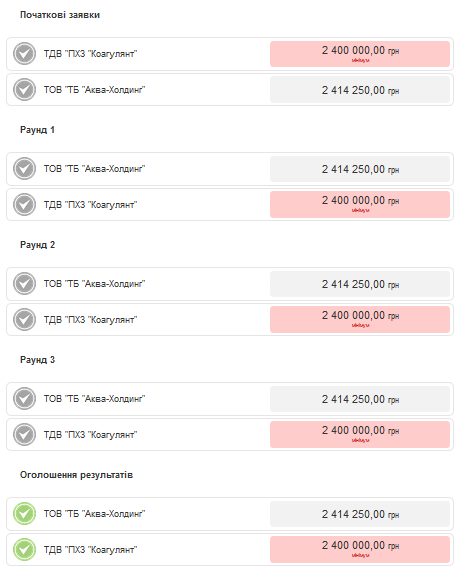Click the gray 2 414 250,00 bid in Раунд 3

point(360,399)
